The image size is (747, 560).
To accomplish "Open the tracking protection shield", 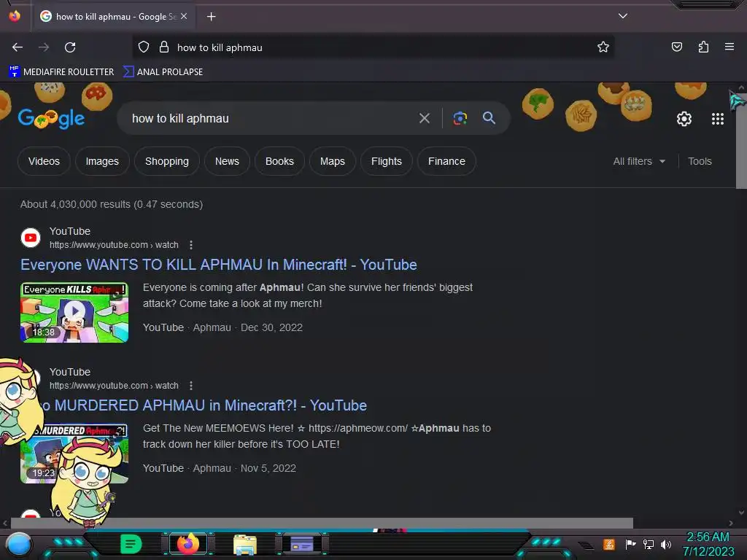I will point(144,47).
